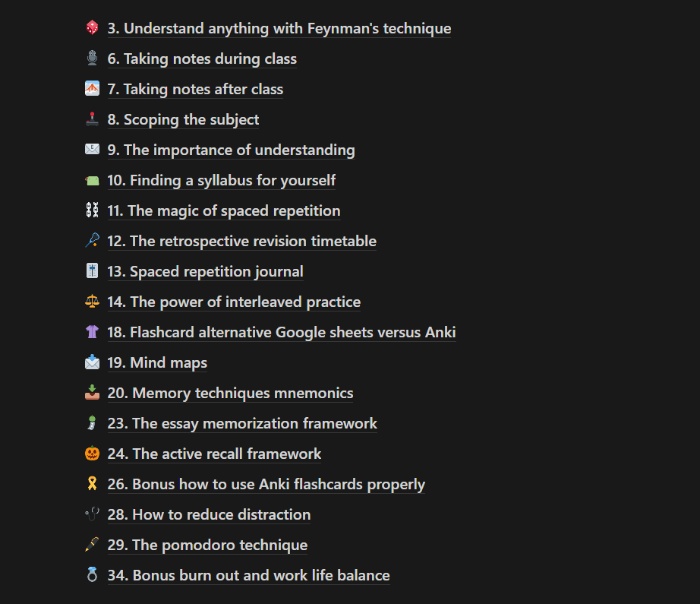This screenshot has height=604, width=700.
Task: Go to '20. Memory techniques mnemonics'
Action: point(230,393)
